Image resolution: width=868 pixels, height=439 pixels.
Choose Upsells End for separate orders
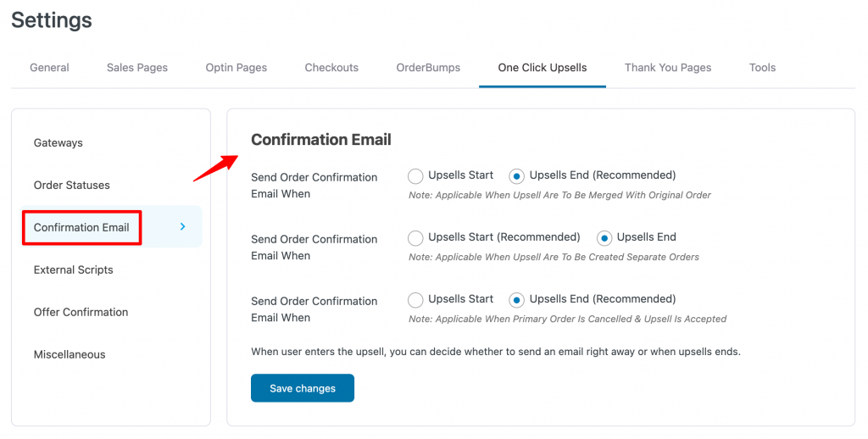[x=604, y=238]
